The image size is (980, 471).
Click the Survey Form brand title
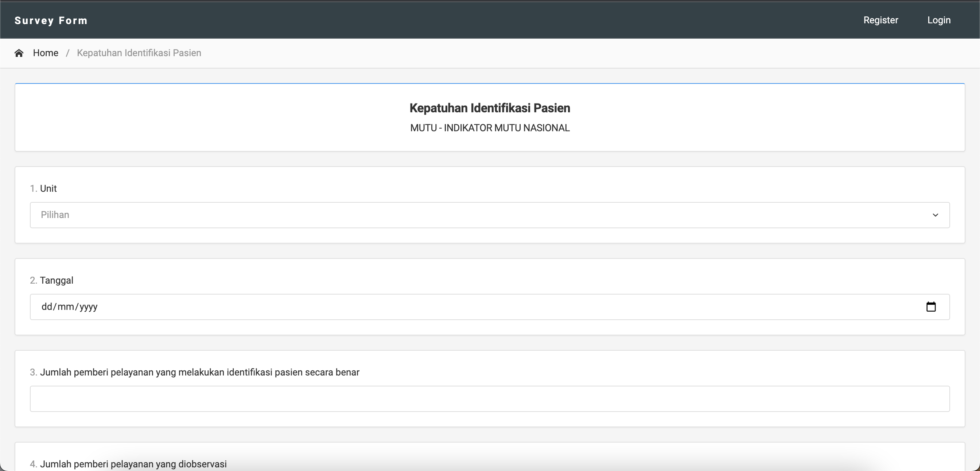(x=51, y=20)
